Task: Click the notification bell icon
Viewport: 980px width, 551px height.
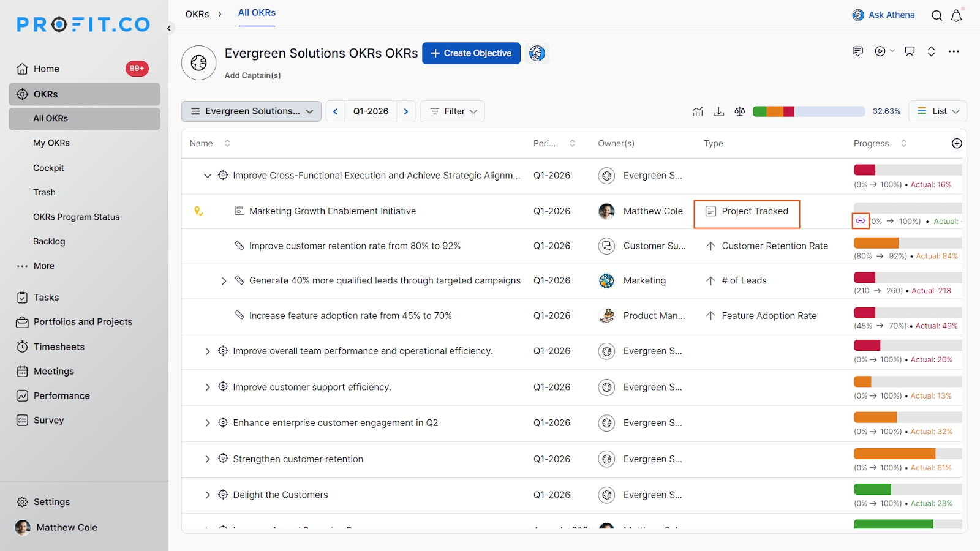Action: [x=956, y=16]
